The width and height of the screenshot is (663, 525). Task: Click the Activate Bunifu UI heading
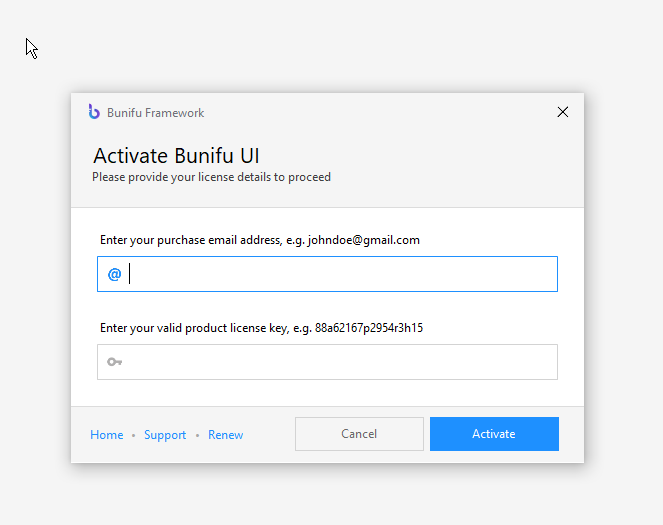coord(176,156)
